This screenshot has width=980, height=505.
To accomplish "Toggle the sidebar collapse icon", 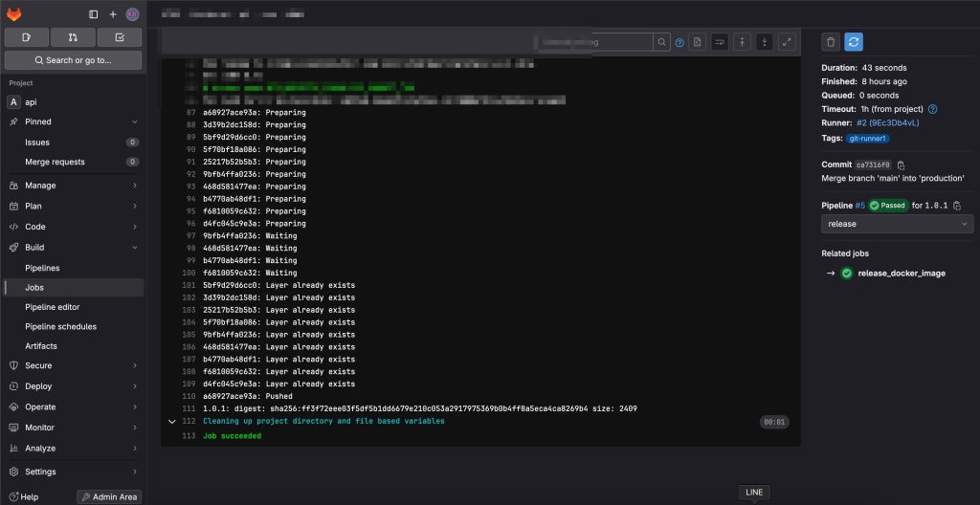I will pos(93,14).
